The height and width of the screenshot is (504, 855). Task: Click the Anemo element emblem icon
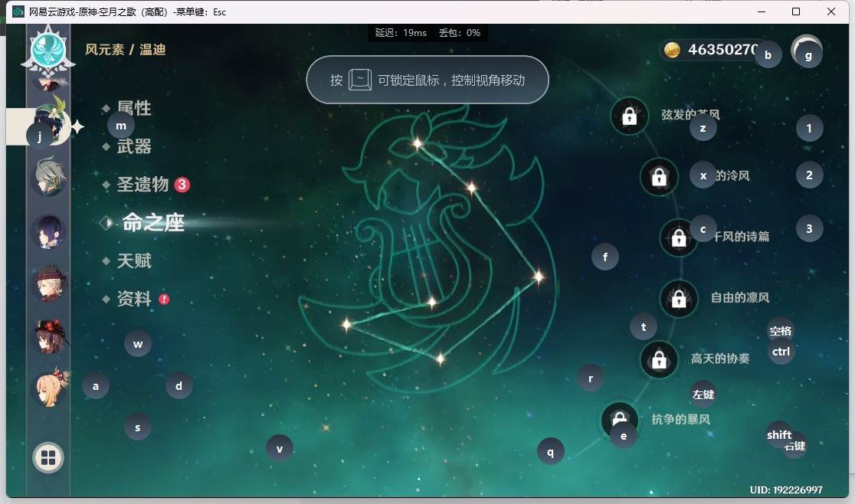tap(48, 50)
